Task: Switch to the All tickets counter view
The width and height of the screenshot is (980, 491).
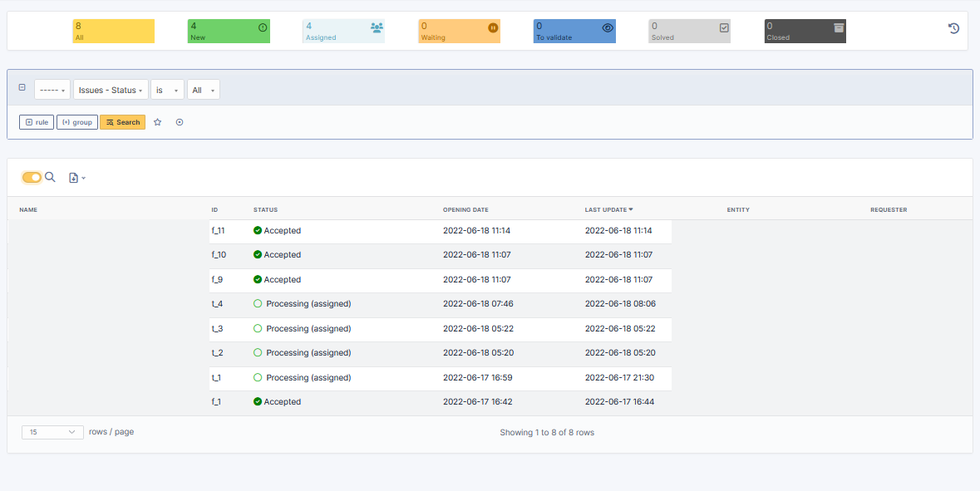Action: pyautogui.click(x=112, y=30)
